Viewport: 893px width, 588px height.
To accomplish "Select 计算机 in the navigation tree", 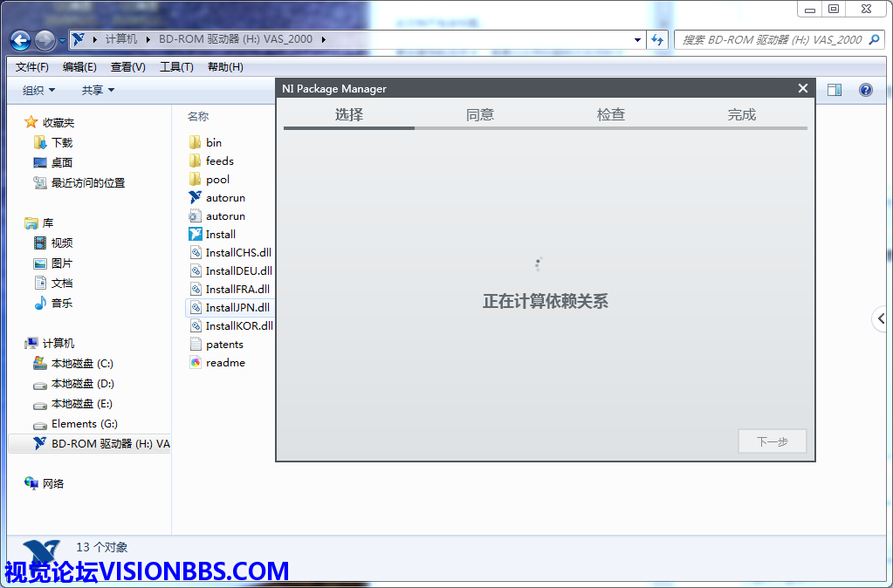I will [58, 343].
